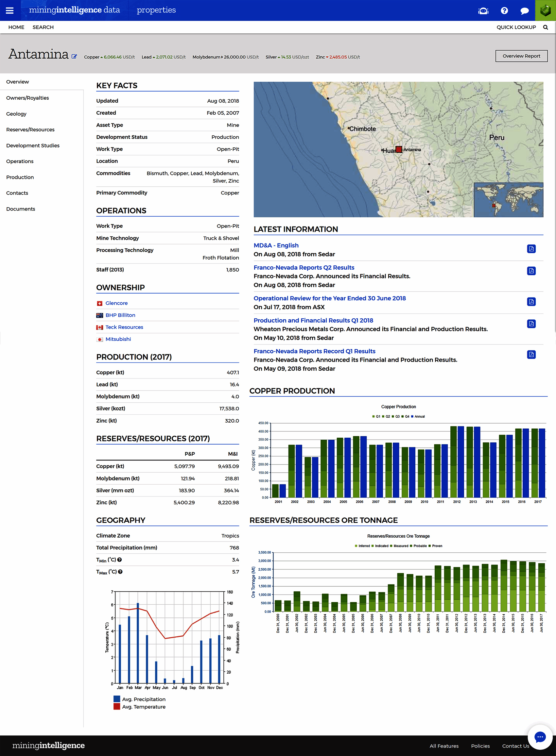Click the edit pencil icon beside Antamina
This screenshot has height=756, width=556.
pyautogui.click(x=75, y=57)
